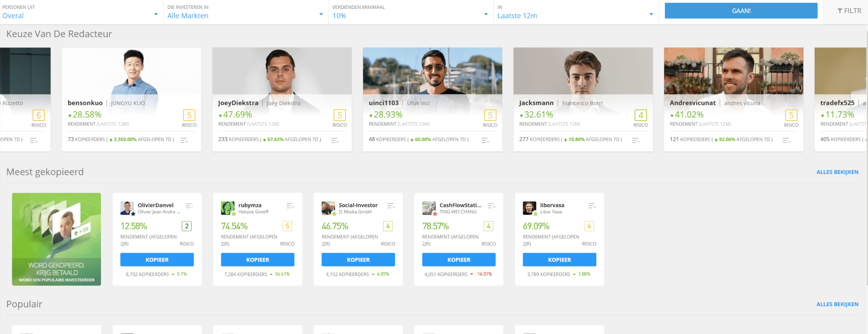Open JoeyDiekstra profile photo

point(282,71)
